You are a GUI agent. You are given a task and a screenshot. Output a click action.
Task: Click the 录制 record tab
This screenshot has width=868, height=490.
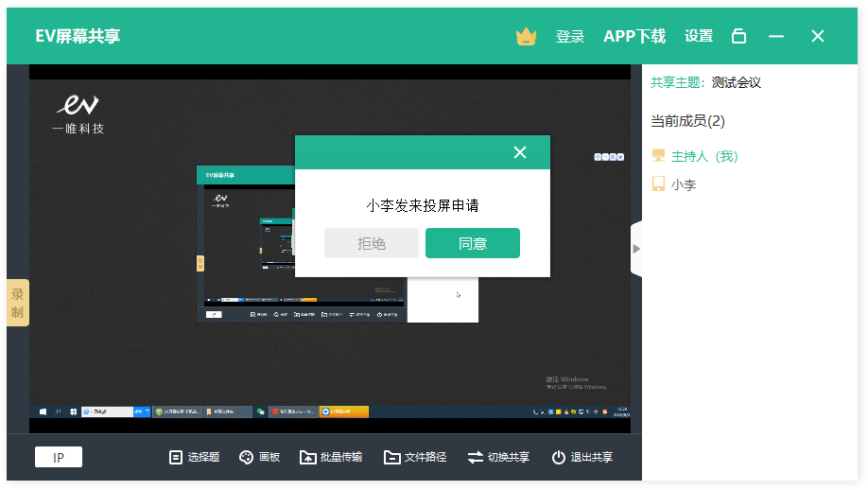pos(17,303)
